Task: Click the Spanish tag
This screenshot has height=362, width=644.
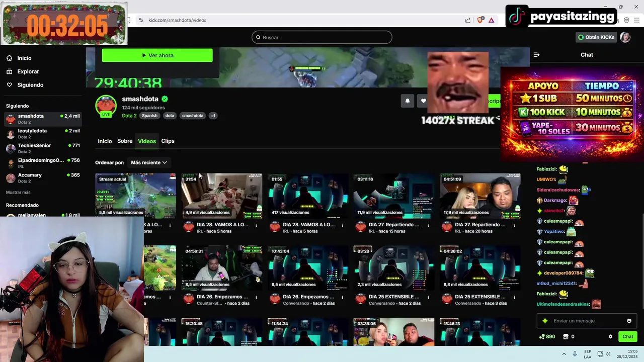Action: click(x=149, y=116)
